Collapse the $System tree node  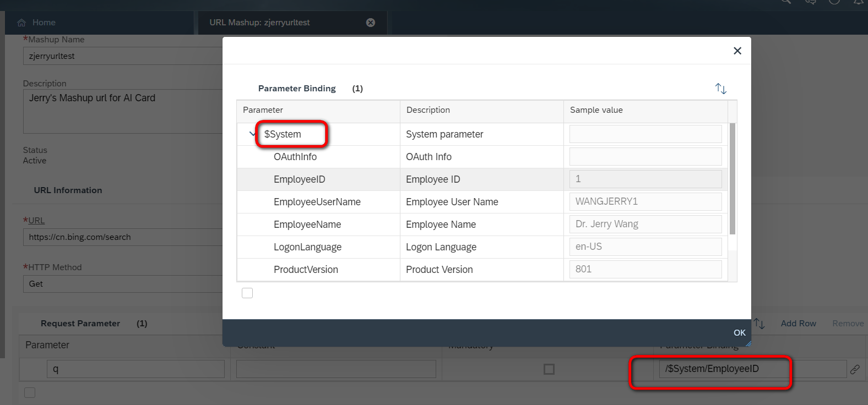tap(252, 134)
